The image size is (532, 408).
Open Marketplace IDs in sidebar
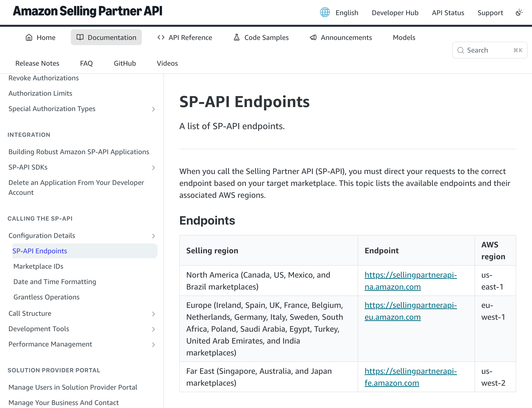click(38, 266)
